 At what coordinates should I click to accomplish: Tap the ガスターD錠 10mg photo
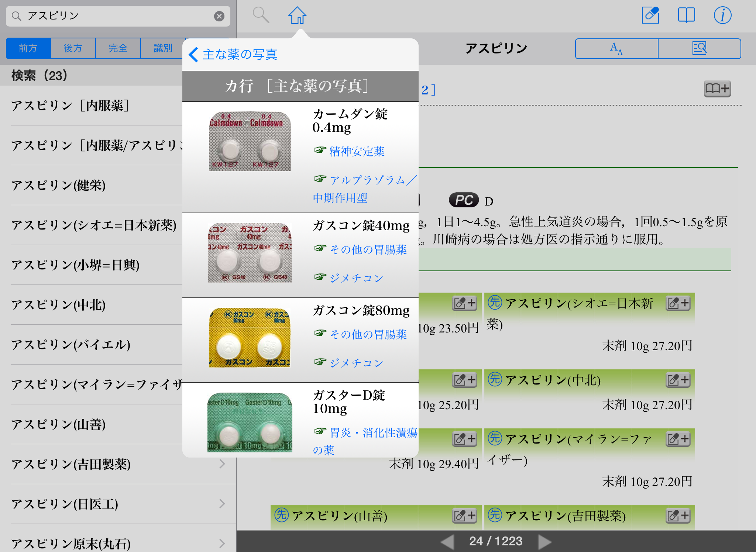point(250,422)
